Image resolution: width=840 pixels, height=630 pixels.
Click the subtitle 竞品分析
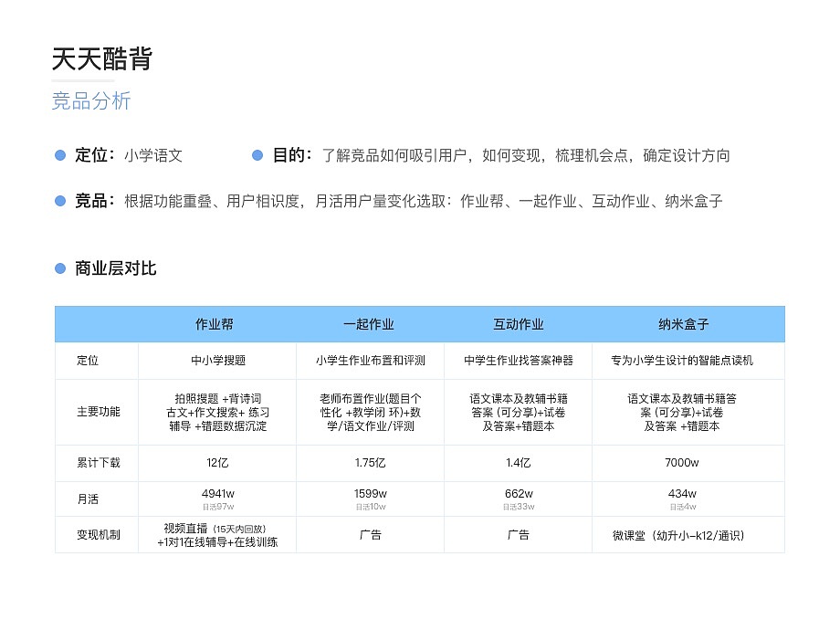coord(91,100)
